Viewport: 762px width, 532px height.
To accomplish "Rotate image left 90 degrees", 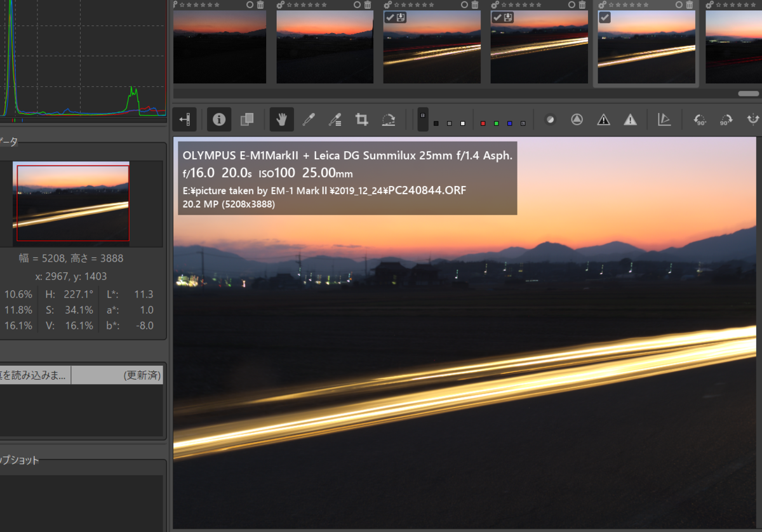I will (700, 119).
